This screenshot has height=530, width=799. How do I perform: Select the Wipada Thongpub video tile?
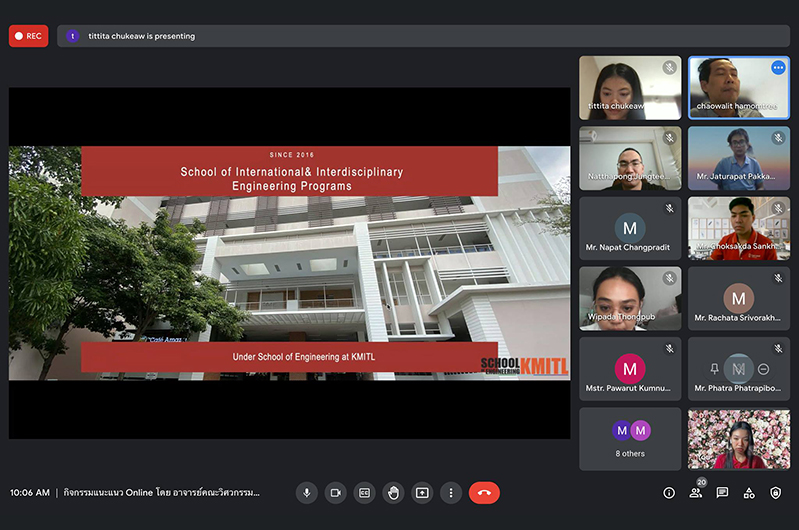pos(630,299)
